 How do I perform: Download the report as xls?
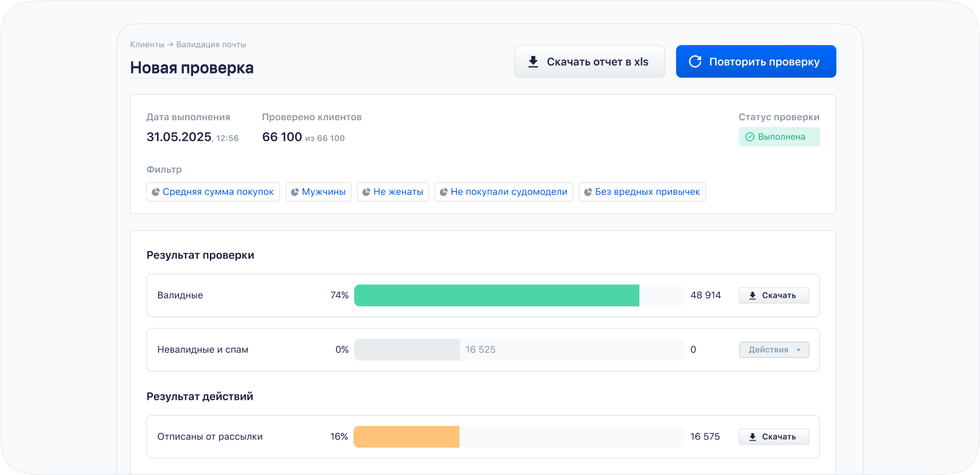(589, 61)
